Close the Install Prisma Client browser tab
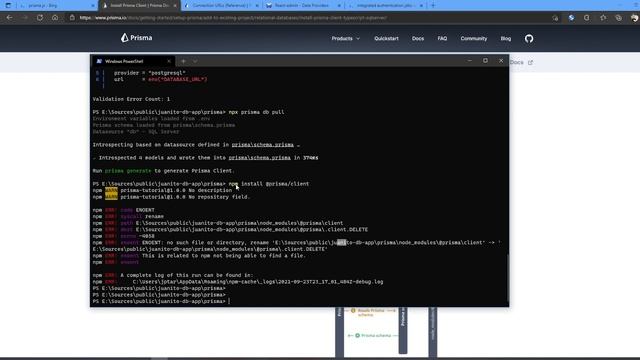This screenshot has width=640, height=360. 175,6
